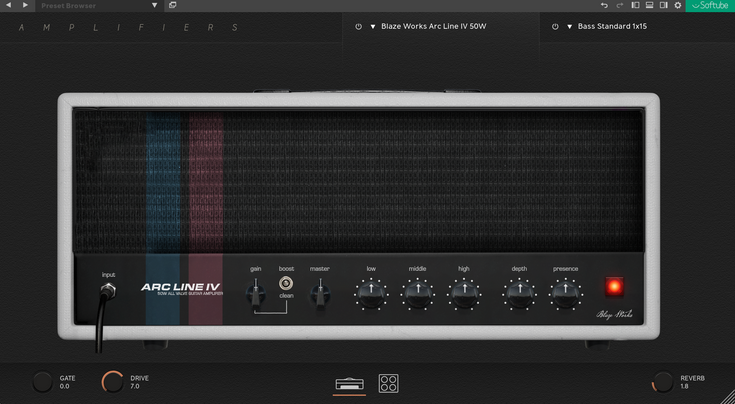
Task: Open settings with the gear icon
Action: (x=678, y=5)
